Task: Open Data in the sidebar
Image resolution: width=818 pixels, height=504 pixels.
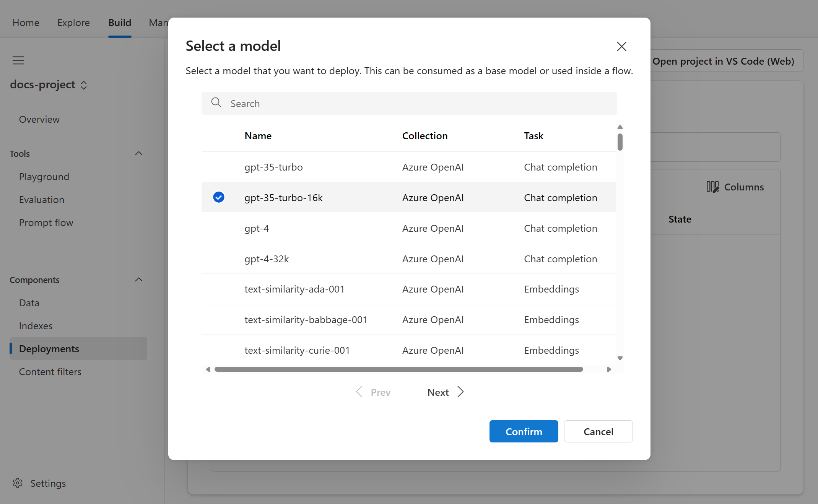Action: click(29, 303)
